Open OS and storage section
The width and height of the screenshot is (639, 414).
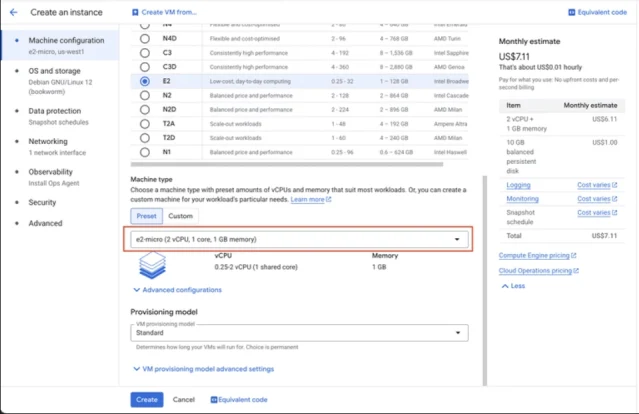pyautogui.click(x=60, y=81)
